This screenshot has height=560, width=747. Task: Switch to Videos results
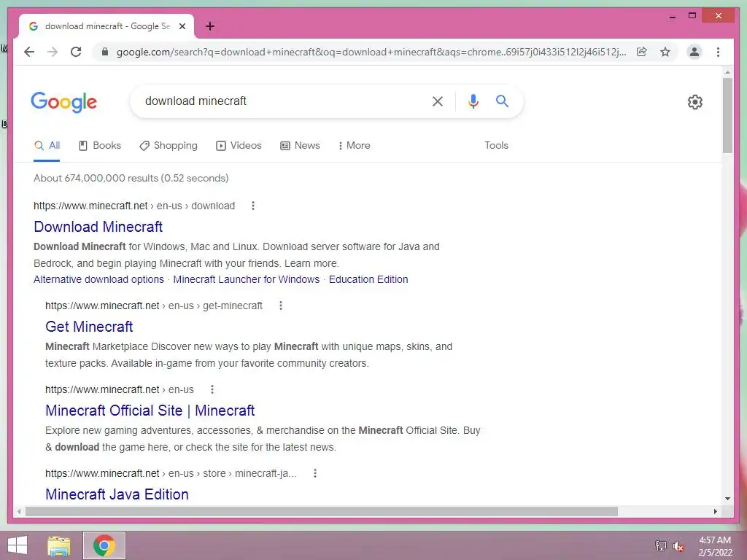[239, 146]
